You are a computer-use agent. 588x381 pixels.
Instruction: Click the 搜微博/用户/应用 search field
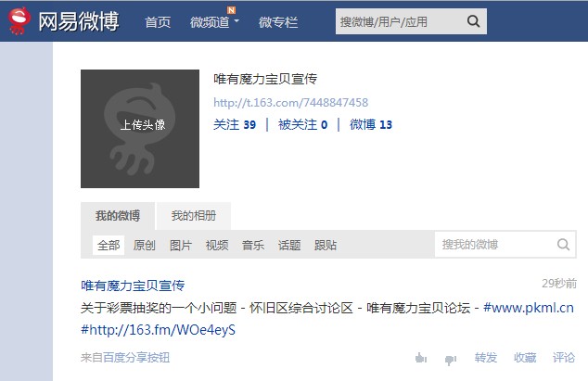(x=402, y=21)
